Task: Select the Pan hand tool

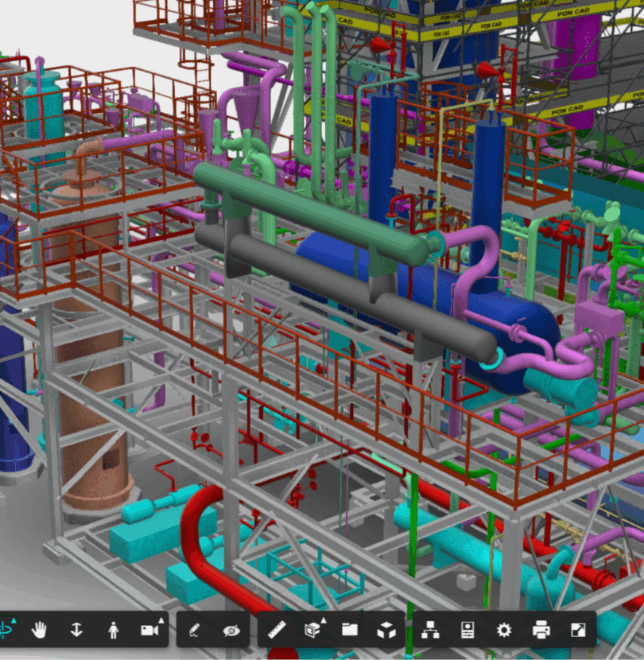Action: [x=39, y=631]
